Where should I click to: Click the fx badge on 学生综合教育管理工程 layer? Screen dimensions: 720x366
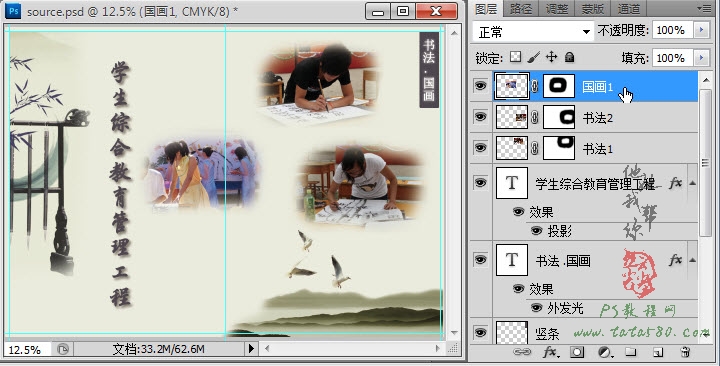675,183
